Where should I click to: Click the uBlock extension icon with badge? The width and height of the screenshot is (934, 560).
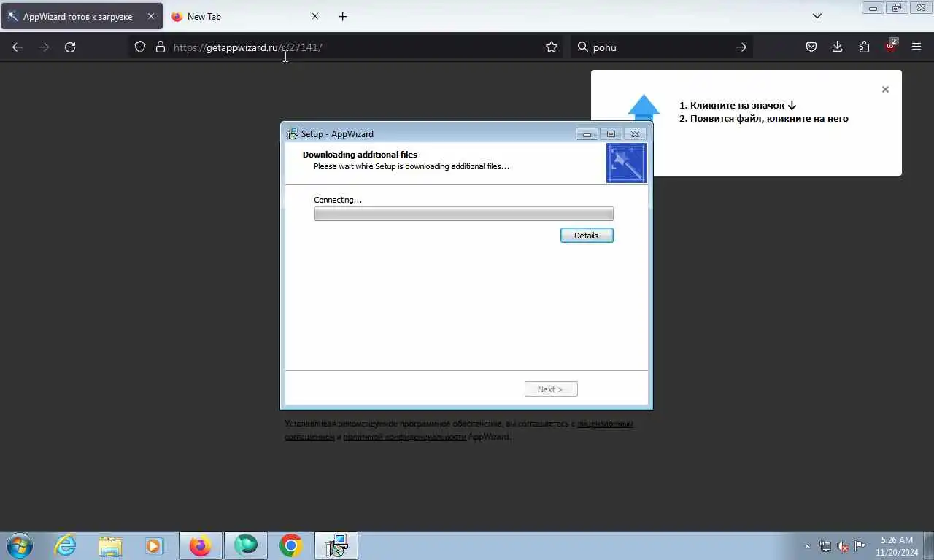(x=891, y=46)
